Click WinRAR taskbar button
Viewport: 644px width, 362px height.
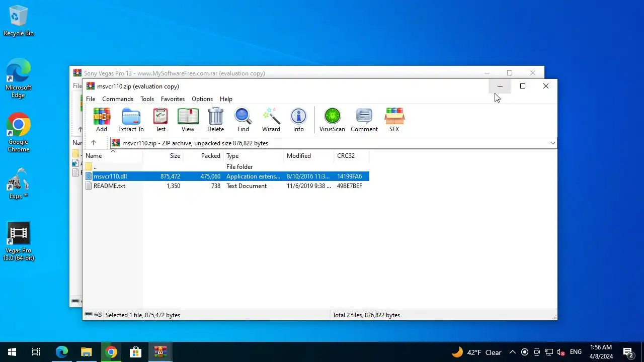coord(160,352)
